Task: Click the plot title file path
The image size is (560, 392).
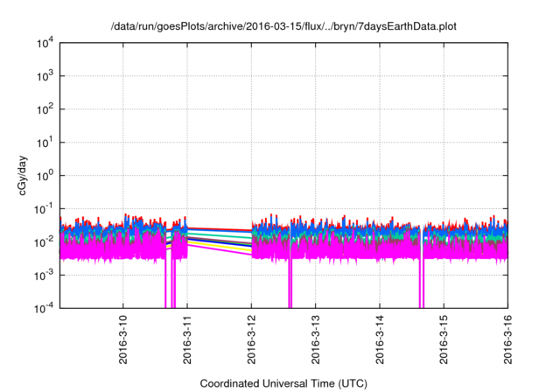Action: coord(283,26)
